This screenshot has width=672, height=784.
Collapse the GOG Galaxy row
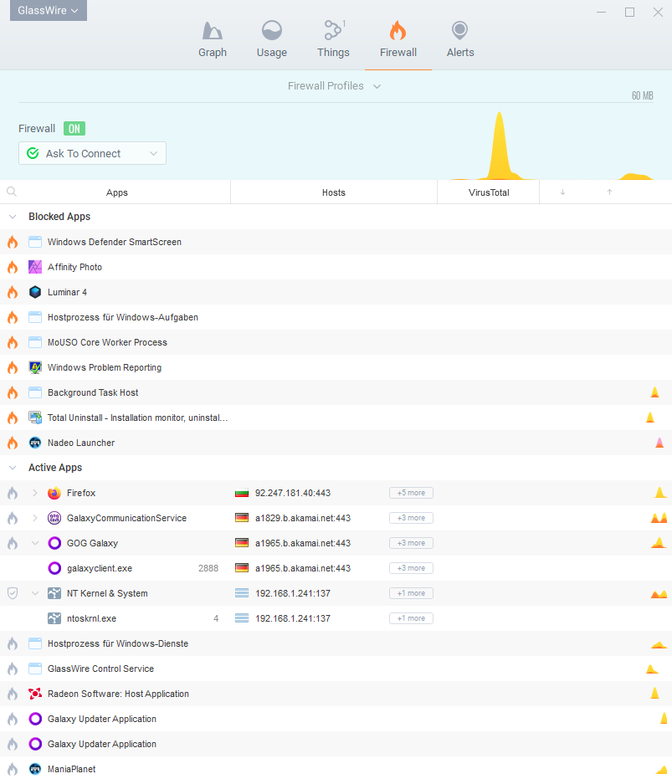35,543
